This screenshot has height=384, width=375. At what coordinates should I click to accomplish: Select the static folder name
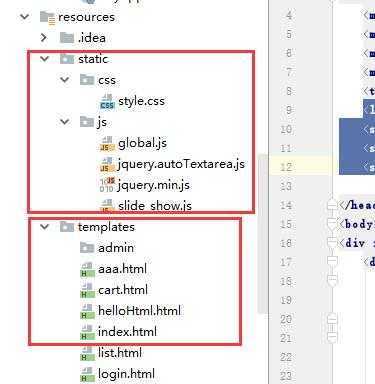(93, 59)
